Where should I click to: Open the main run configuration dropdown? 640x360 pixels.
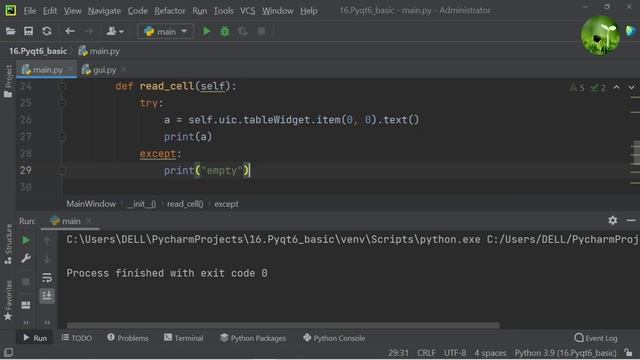[165, 31]
